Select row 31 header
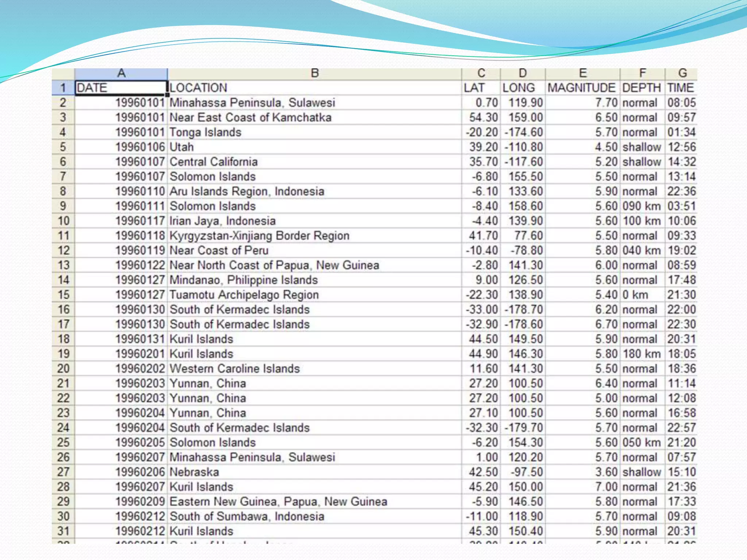The image size is (747, 560). [63, 531]
